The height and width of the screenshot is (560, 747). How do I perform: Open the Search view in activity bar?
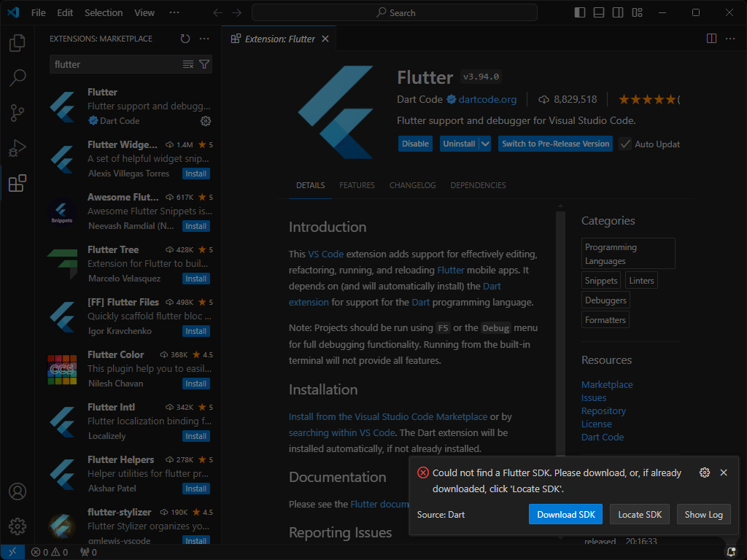click(18, 77)
